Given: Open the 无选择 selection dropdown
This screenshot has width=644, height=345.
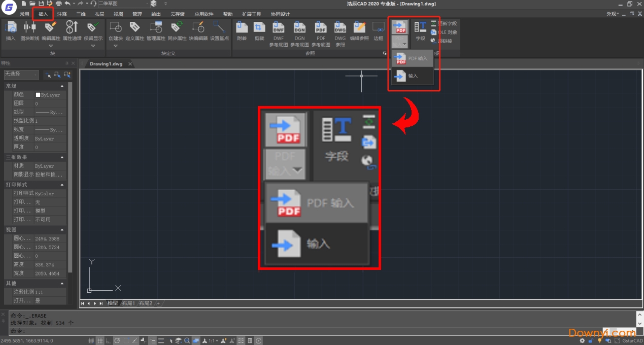Looking at the screenshot, I should click(21, 75).
